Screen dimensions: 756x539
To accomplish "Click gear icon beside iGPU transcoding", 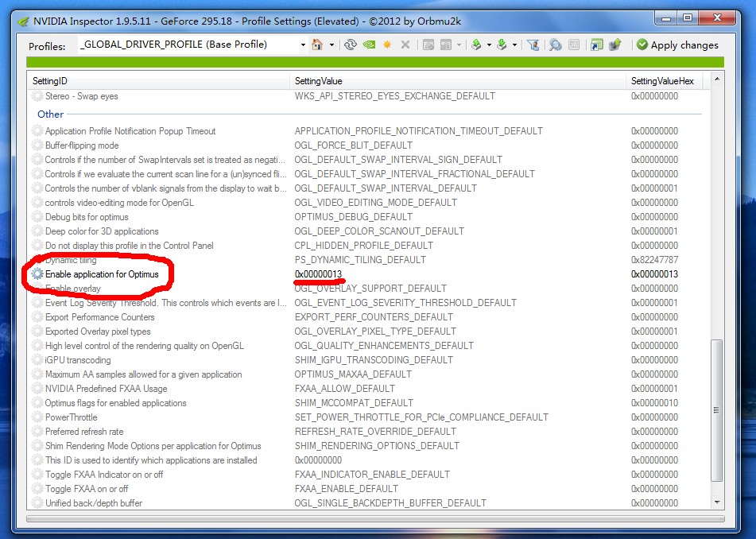I will point(37,359).
